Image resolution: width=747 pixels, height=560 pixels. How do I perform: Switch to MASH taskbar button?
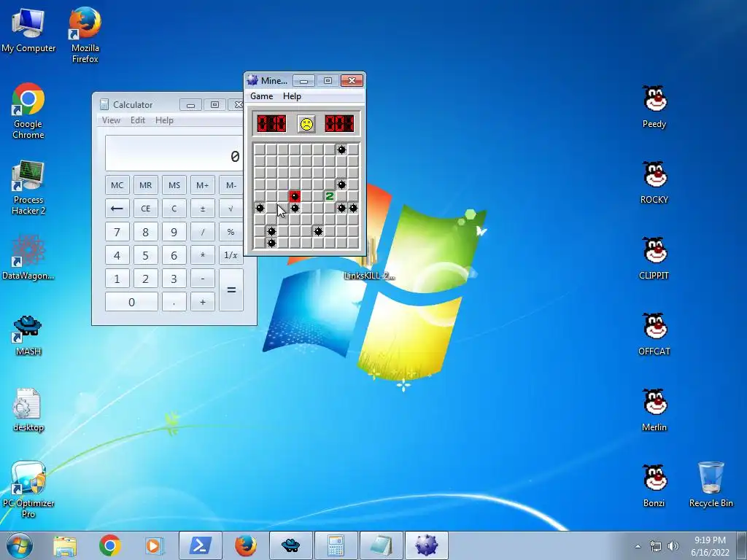click(290, 545)
